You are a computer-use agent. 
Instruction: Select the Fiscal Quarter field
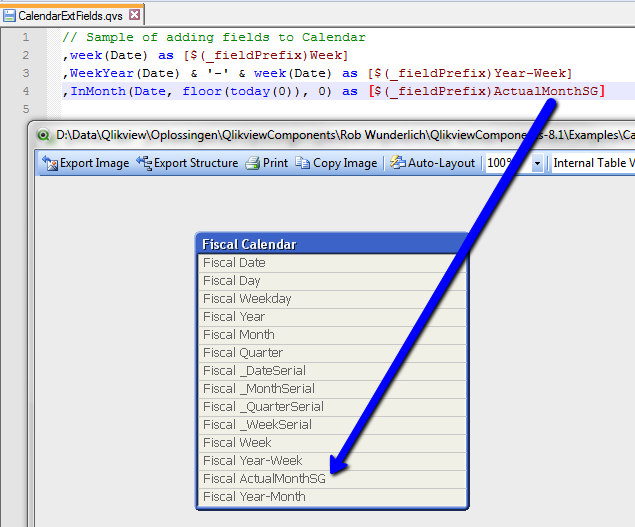click(x=332, y=353)
